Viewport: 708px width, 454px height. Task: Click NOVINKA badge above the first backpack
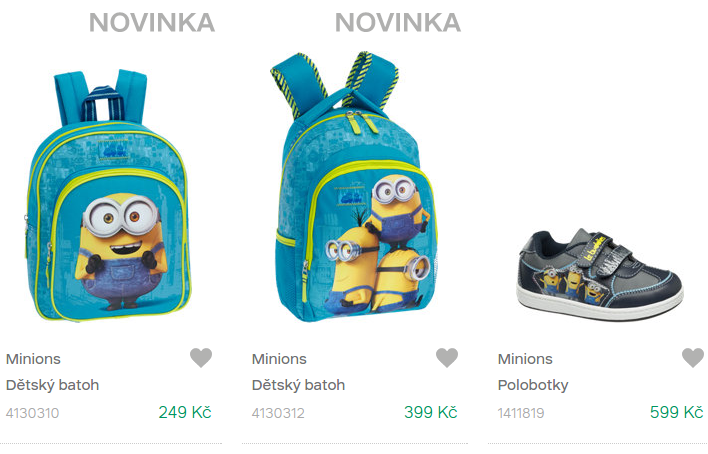coord(152,23)
